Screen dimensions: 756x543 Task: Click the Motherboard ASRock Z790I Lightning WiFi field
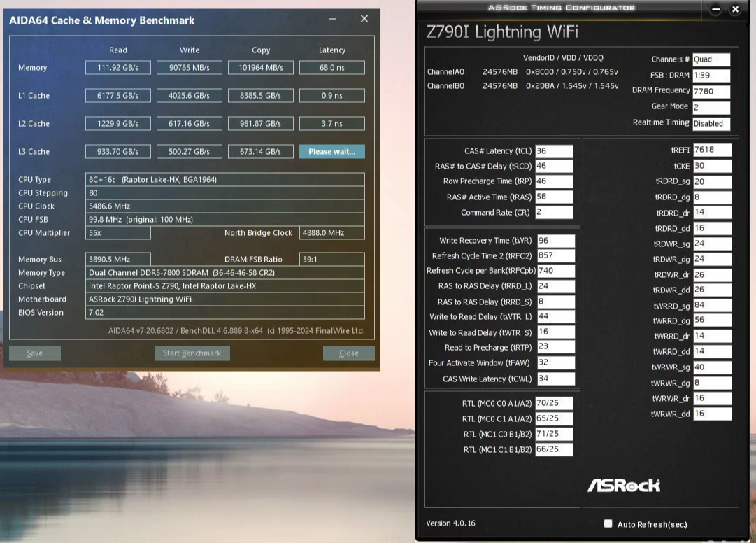(x=225, y=299)
